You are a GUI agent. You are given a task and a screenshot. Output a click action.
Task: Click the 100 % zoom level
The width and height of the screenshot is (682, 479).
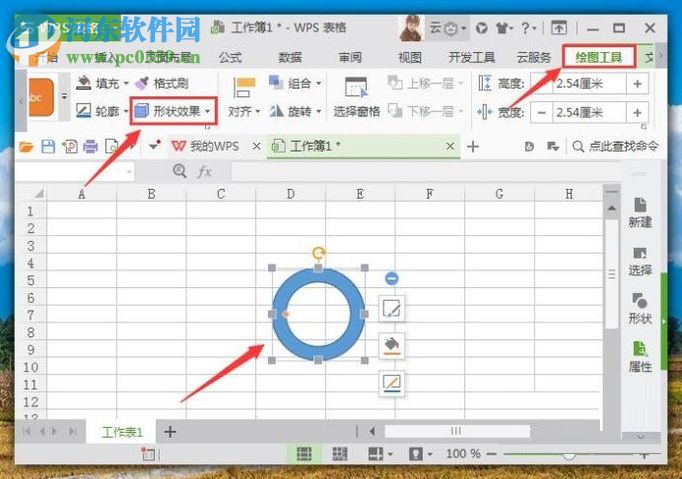pos(463,454)
